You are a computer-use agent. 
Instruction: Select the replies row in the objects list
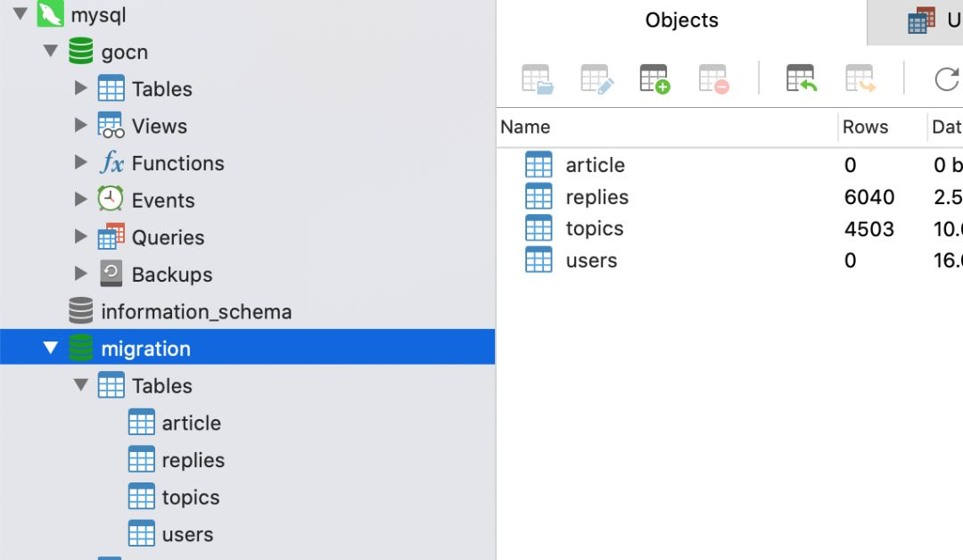[597, 197]
